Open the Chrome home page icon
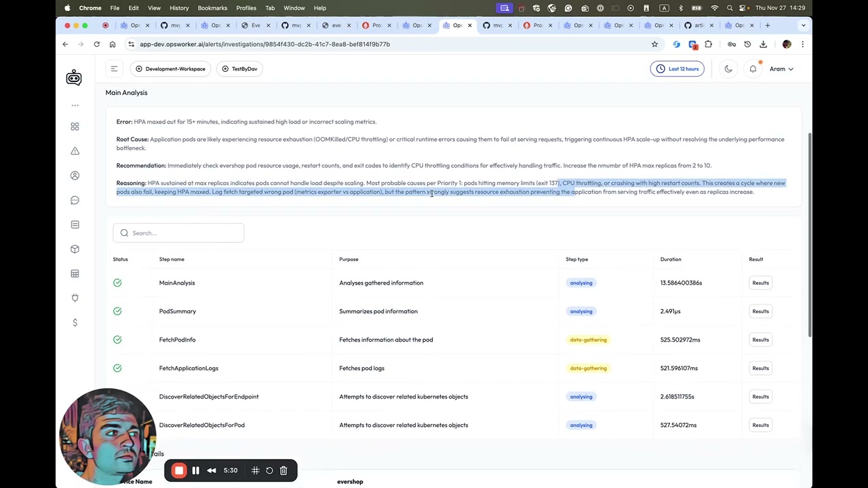 113,44
